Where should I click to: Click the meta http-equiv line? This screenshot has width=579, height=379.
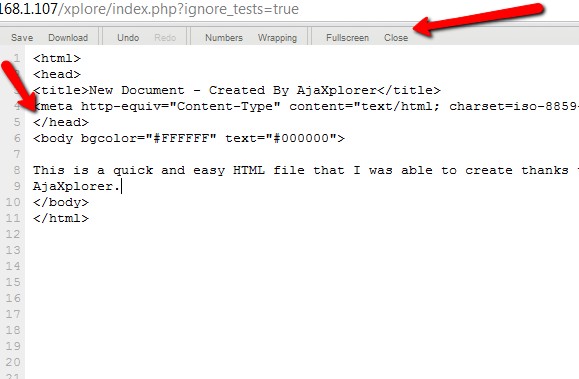[x=306, y=106]
